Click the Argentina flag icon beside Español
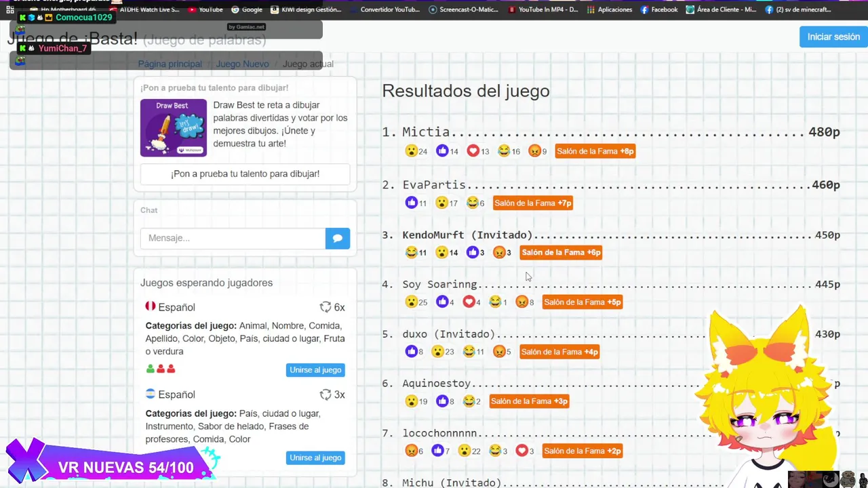This screenshot has width=868, height=488. 151,394
